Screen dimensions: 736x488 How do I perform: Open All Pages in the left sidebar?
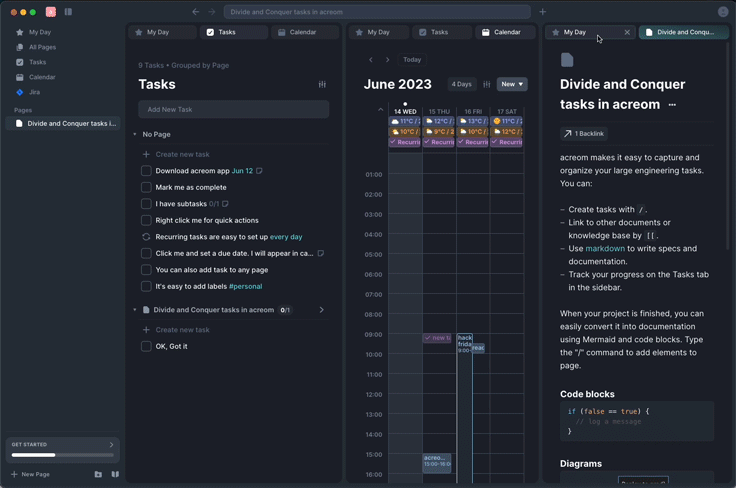42,47
